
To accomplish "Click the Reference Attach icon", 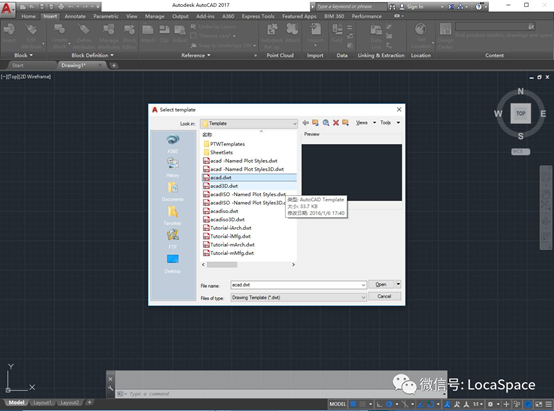I will click(148, 30).
